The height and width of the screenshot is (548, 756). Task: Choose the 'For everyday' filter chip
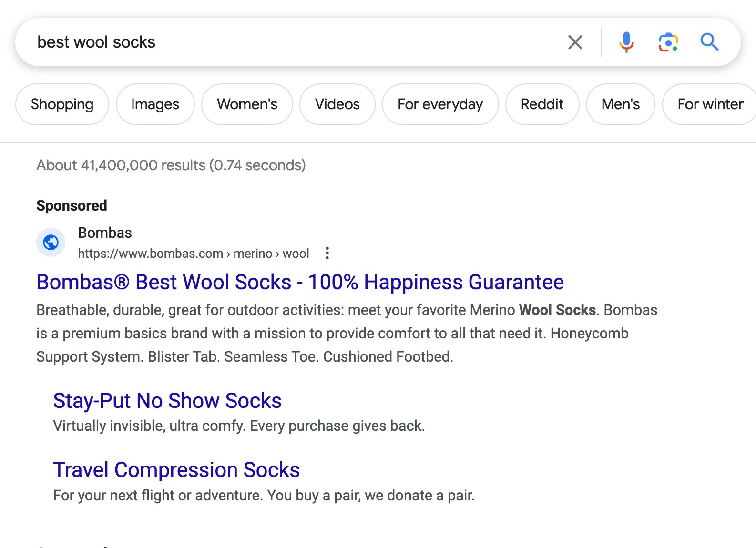coord(440,104)
